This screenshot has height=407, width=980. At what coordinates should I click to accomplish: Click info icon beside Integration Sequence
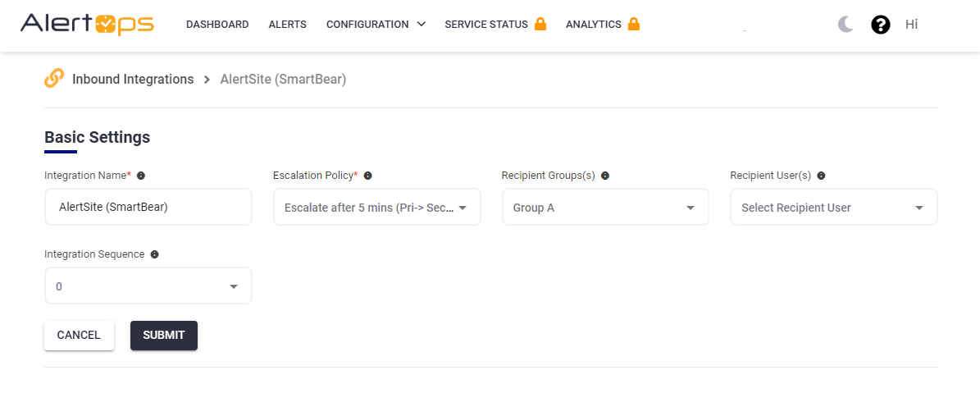pyautogui.click(x=155, y=254)
